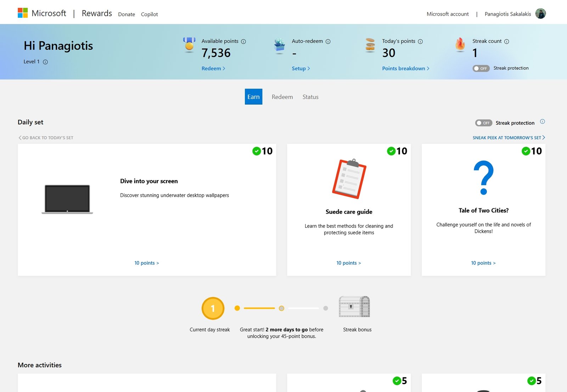Click the Microsoft logo
This screenshot has height=392, width=567.
tap(23, 13)
